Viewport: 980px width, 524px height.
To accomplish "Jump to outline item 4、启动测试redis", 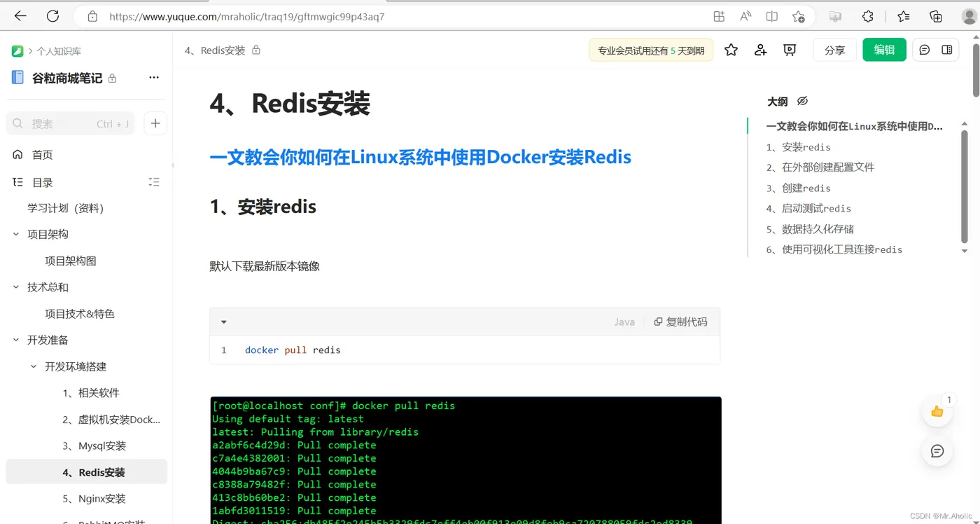I will click(808, 209).
